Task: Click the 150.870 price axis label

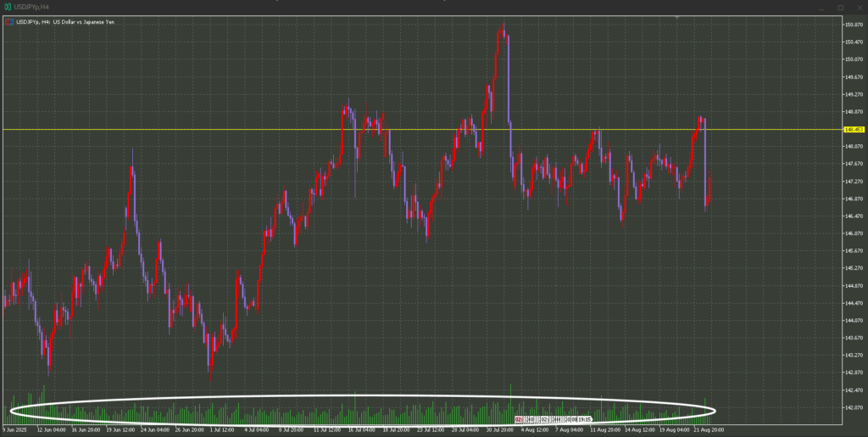Action: [854, 24]
